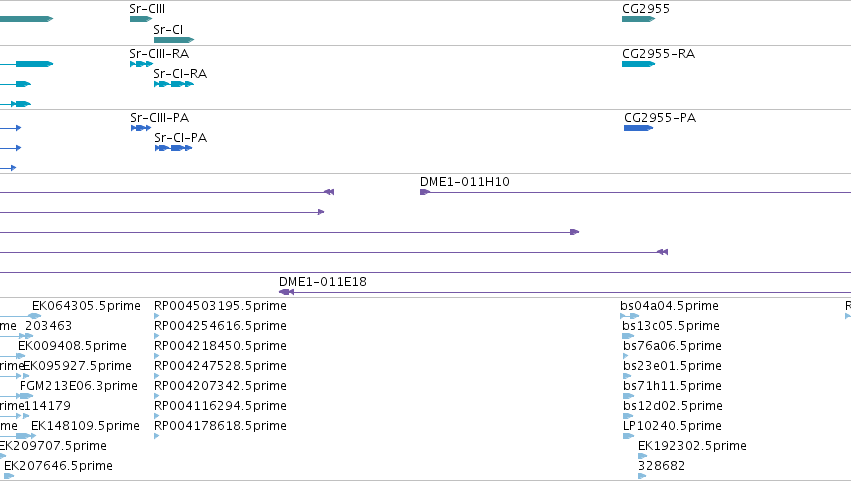Click the FGM213E06.3prime label

[79, 386]
